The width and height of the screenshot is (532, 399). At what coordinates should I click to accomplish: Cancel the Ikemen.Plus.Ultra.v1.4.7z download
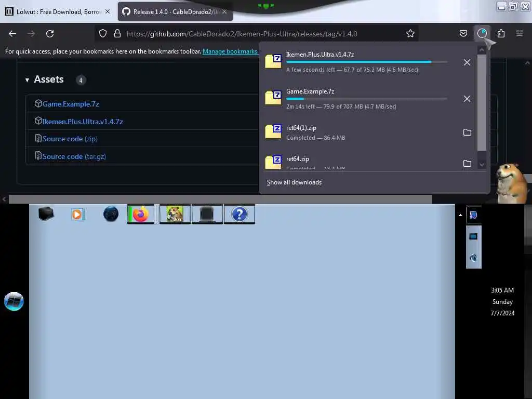[x=467, y=62]
